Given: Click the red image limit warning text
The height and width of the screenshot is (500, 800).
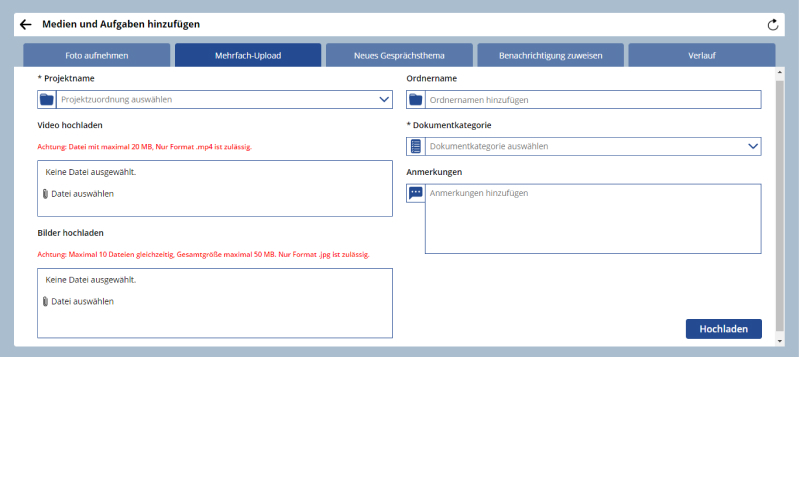Looking at the screenshot, I should pos(203,255).
